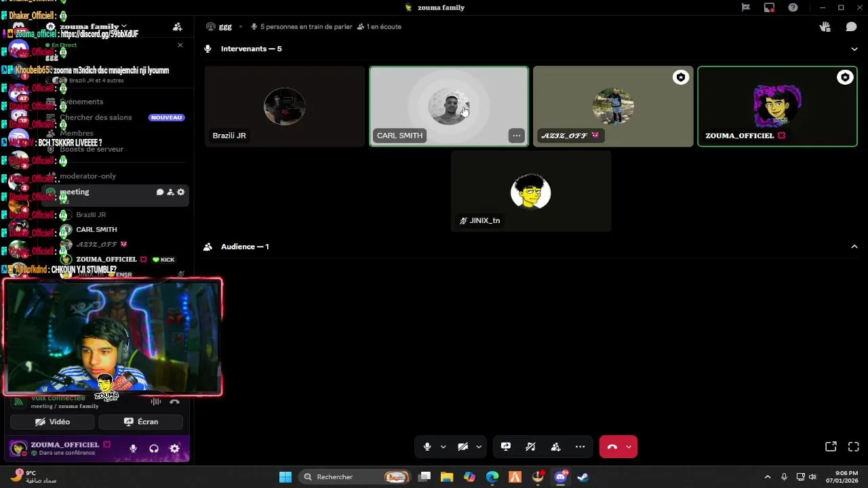Toggle the soundboard music icon
Viewport: 868px width, 488px height.
[x=530, y=447]
